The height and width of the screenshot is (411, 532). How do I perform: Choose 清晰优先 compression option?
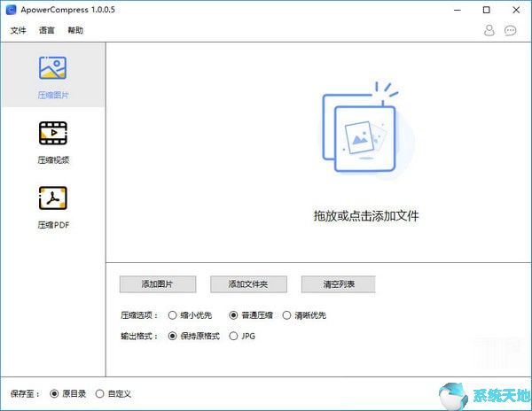point(286,314)
